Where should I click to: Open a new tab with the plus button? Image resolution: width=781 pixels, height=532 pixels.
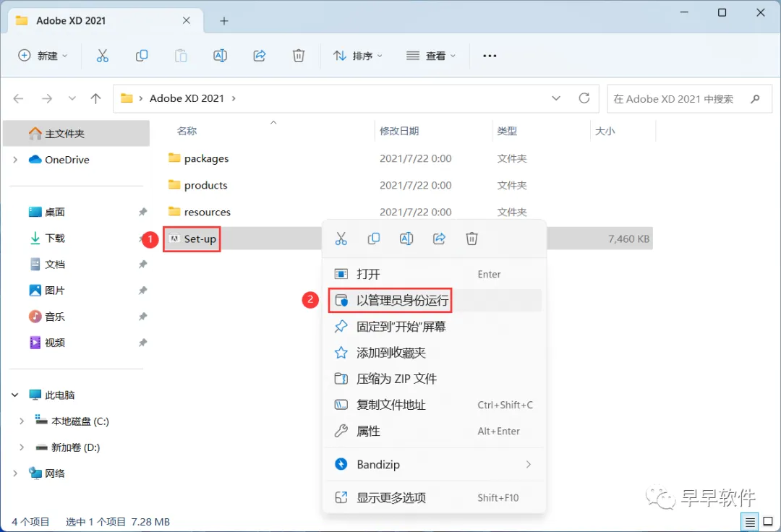[224, 21]
